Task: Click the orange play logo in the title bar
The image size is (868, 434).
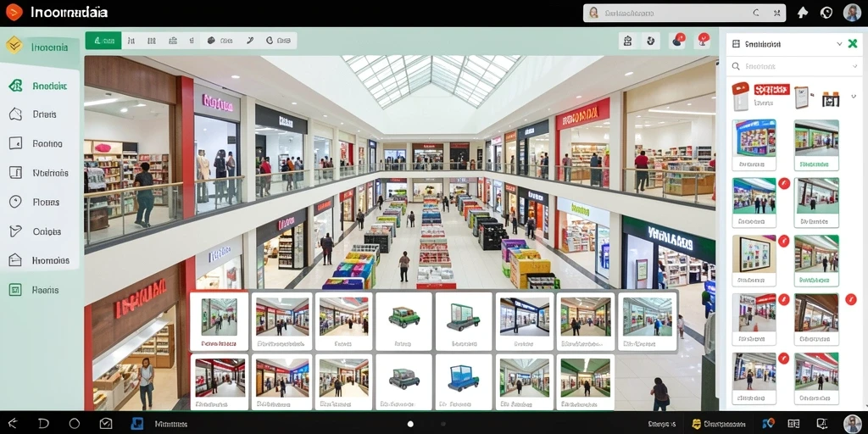Action: [x=14, y=12]
